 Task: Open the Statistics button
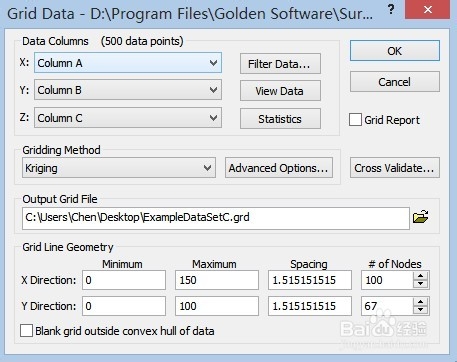(280, 119)
